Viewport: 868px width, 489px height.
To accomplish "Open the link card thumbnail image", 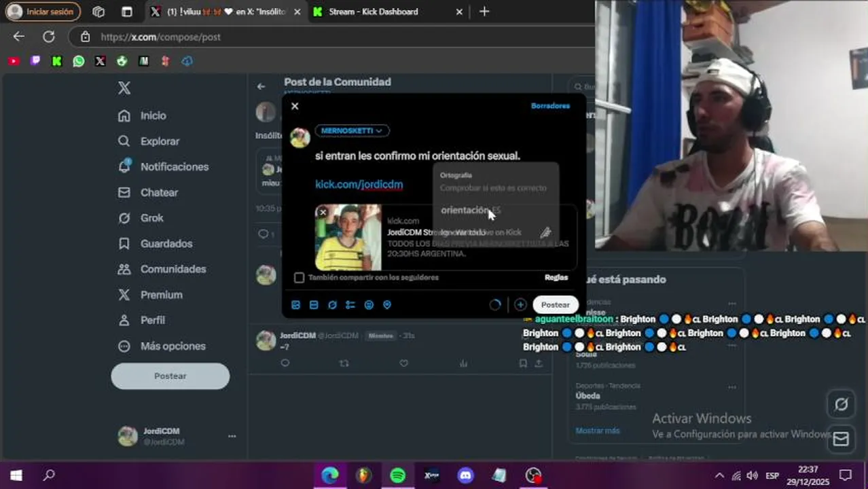I will [x=348, y=238].
